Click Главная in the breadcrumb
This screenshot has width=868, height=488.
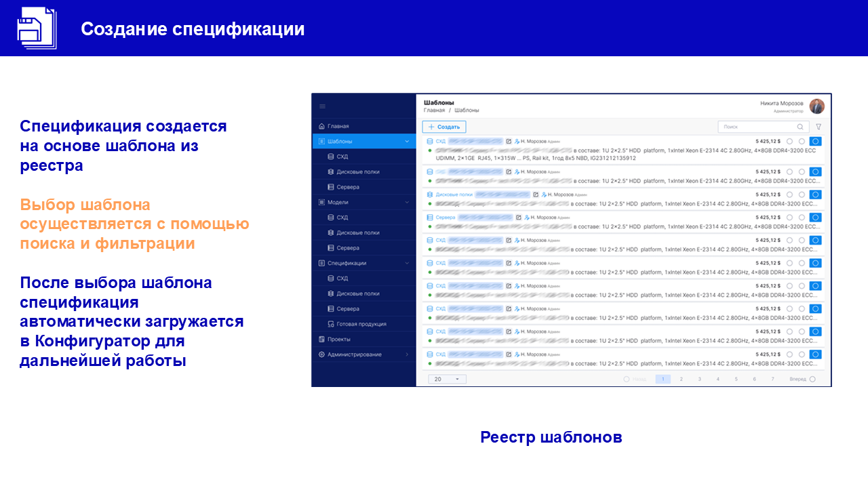(x=434, y=110)
